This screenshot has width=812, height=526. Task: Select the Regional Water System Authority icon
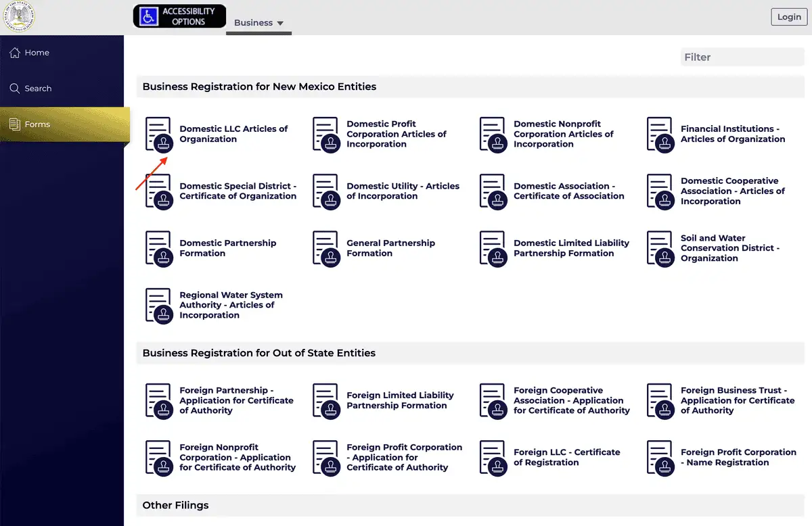159,306
